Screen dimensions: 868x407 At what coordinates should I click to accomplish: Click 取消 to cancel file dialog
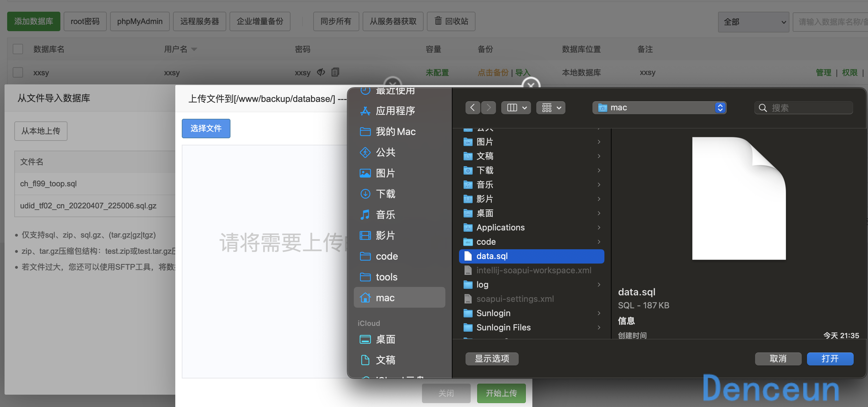pos(778,359)
